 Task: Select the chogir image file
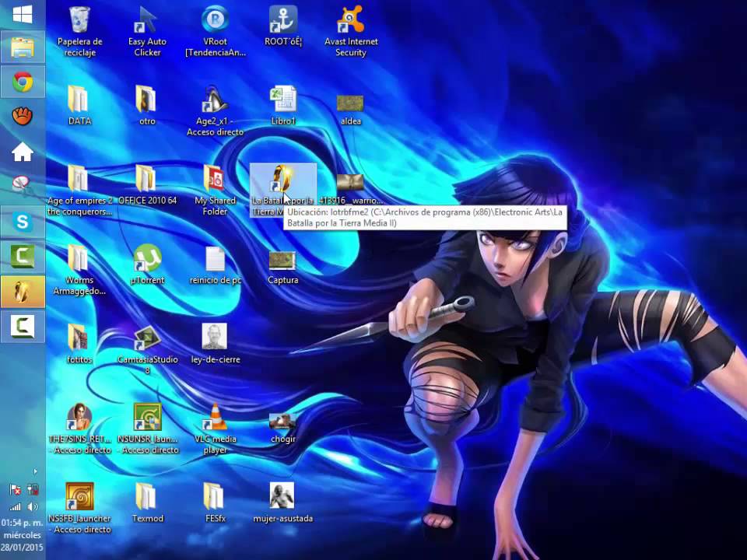coord(283,429)
